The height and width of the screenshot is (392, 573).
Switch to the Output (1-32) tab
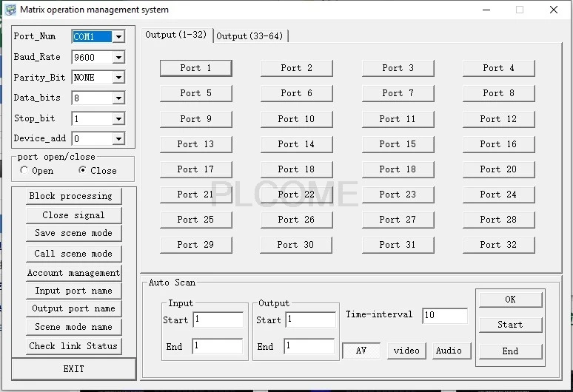click(175, 35)
